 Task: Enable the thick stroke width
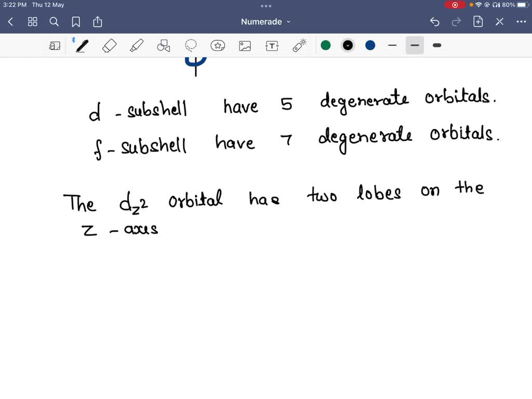click(x=436, y=45)
